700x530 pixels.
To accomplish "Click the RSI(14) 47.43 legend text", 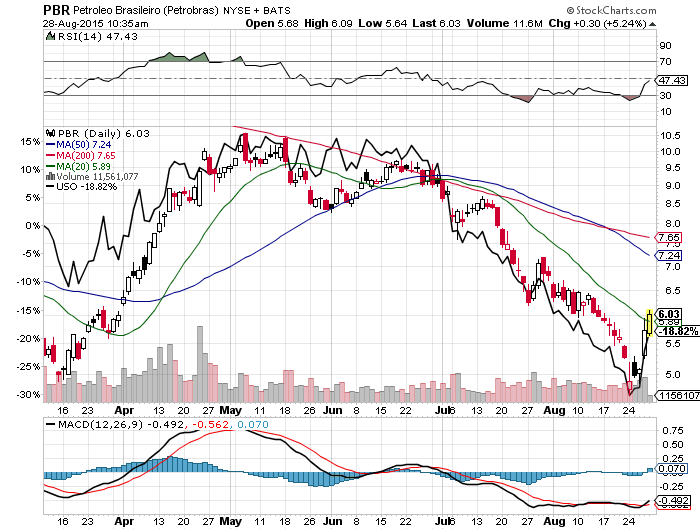I will click(x=98, y=37).
